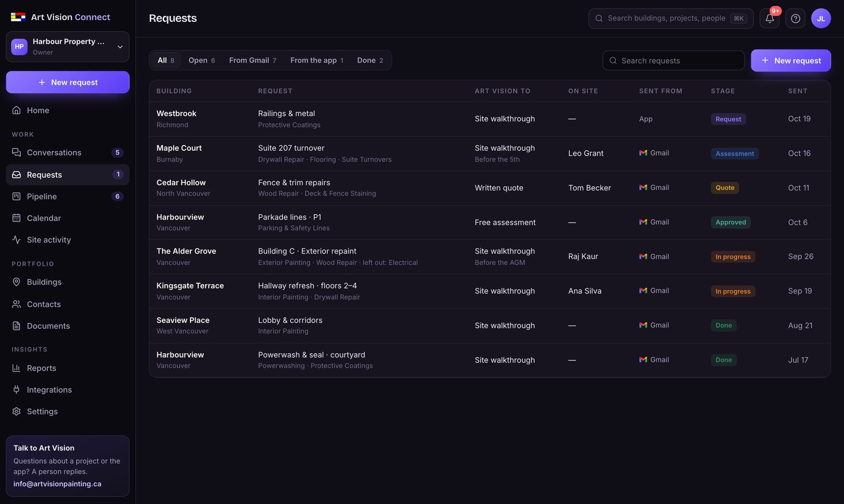
Task: Switch to the From the app tab
Action: click(x=316, y=60)
